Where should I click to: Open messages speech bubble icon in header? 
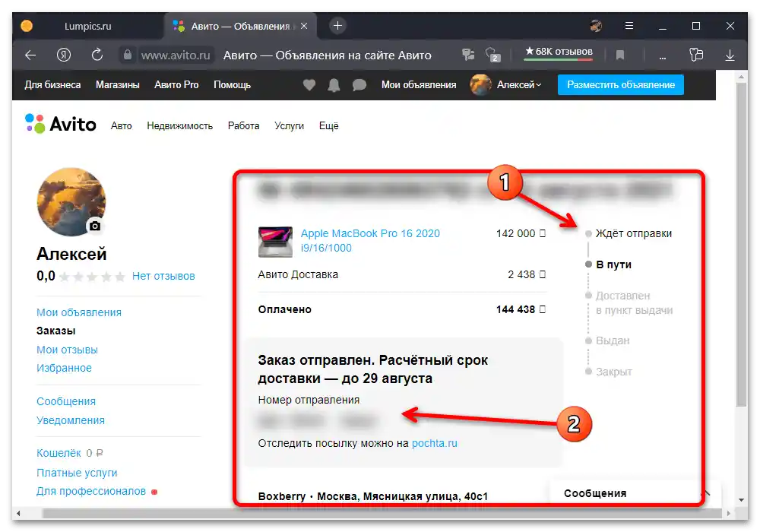(359, 85)
